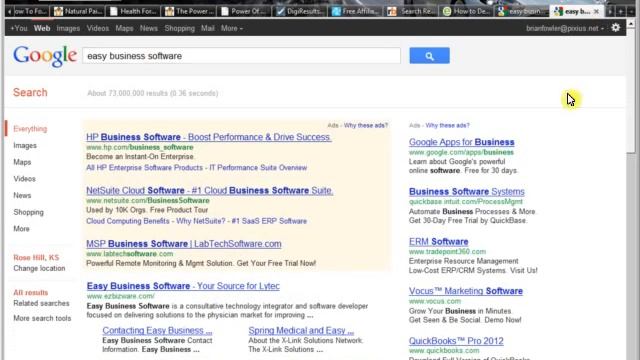The width and height of the screenshot is (640, 360).
Task: Open the Why NetSuite? sublink
Action: pos(200,221)
